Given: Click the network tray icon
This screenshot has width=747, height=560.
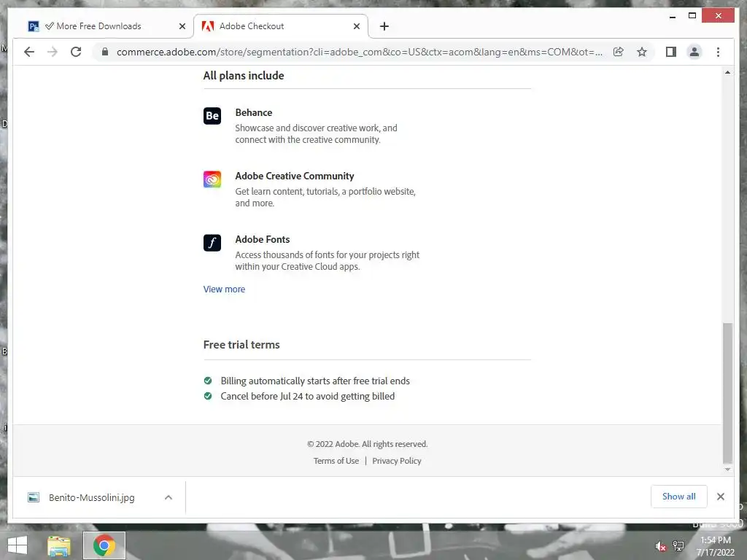Looking at the screenshot, I should click(x=678, y=546).
